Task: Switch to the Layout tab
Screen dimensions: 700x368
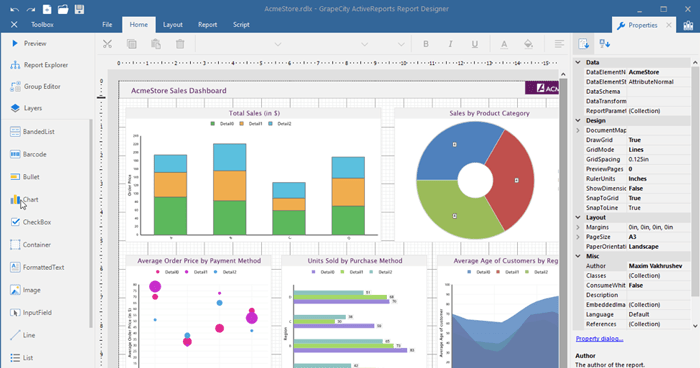Action: pos(173,25)
